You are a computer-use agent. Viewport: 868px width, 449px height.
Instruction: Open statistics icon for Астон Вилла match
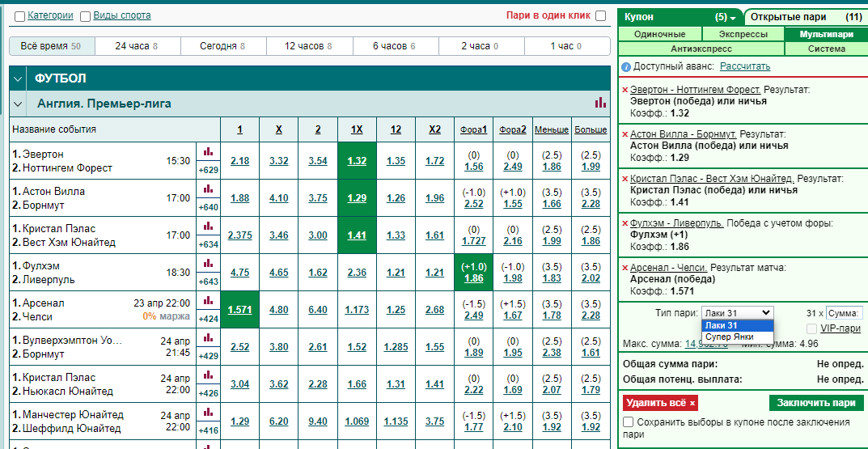(x=208, y=188)
